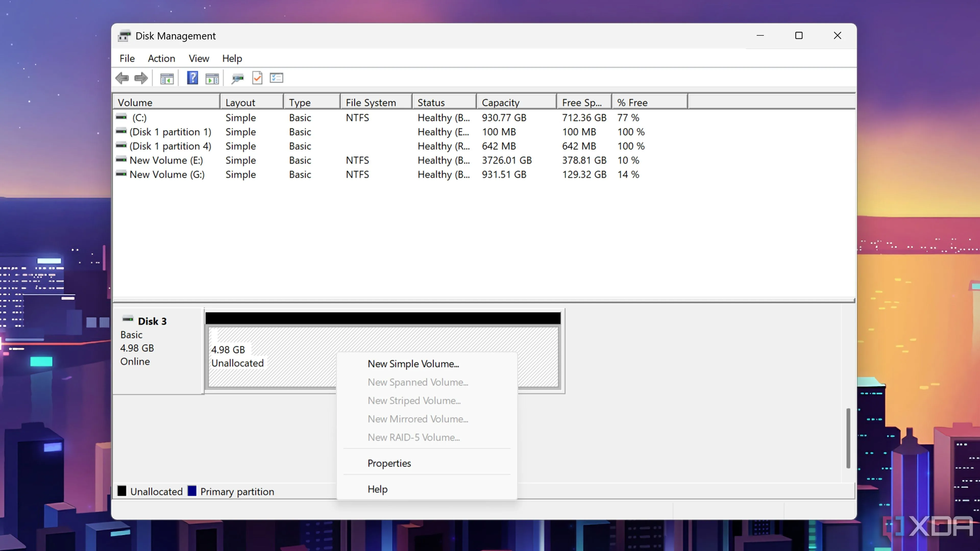Screen dimensions: 980x551
Task: Sort by the Type column header
Action: pos(312,102)
